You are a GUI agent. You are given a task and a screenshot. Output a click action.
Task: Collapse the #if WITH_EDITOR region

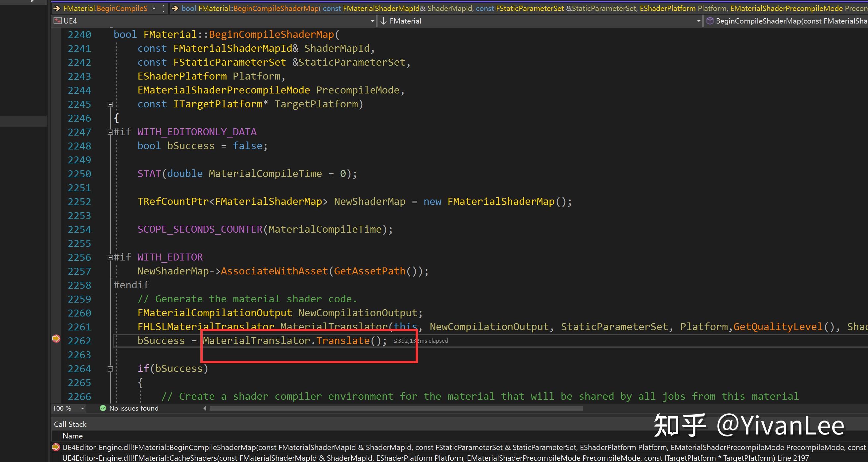click(x=110, y=258)
